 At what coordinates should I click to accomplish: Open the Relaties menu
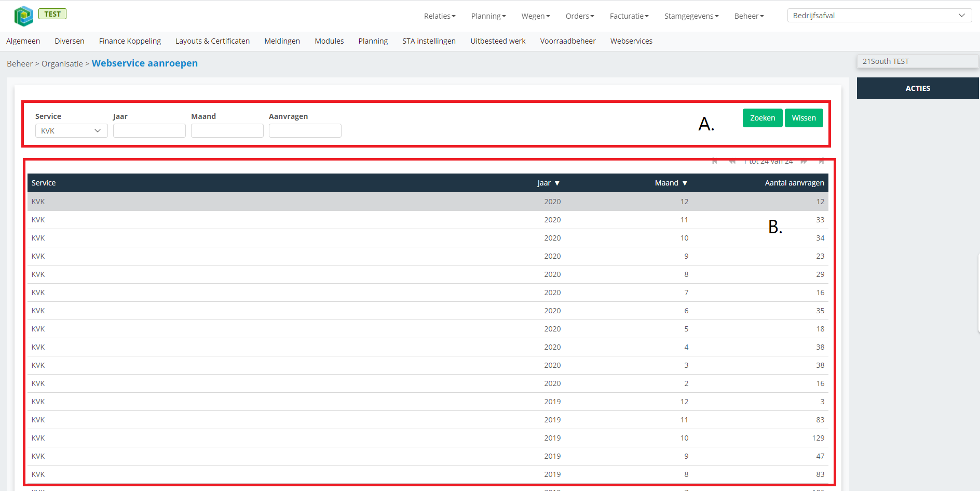pyautogui.click(x=440, y=16)
